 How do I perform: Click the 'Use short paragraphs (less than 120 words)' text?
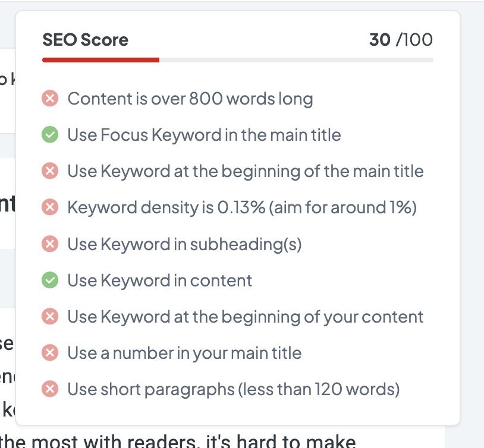(234, 390)
